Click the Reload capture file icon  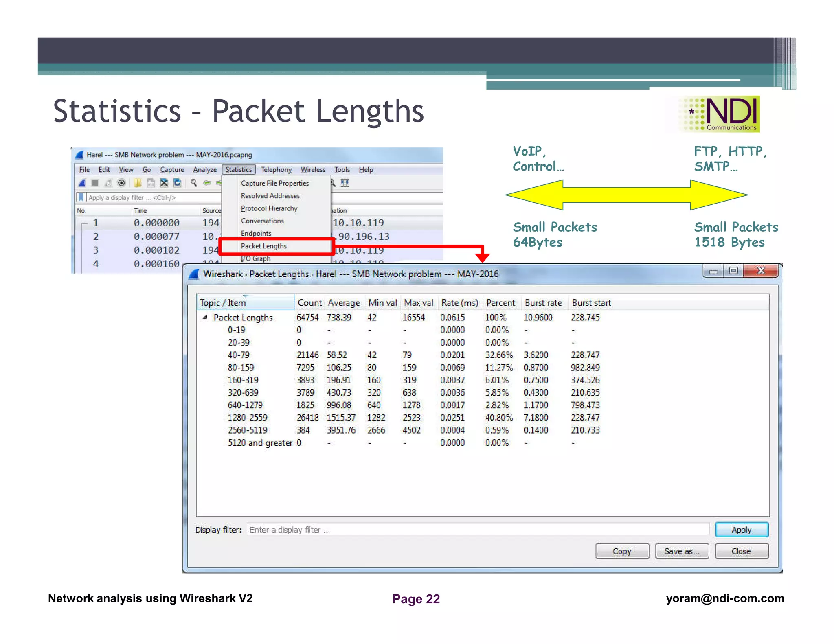click(x=177, y=183)
